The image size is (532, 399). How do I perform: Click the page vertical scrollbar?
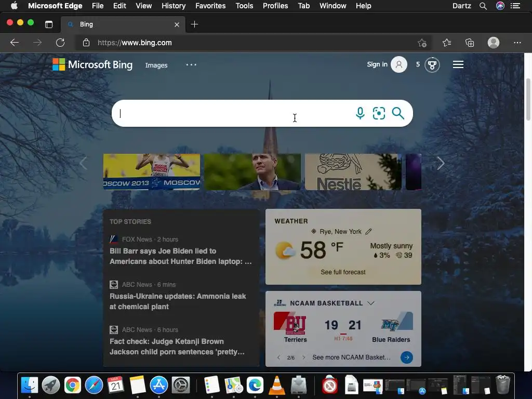(528, 99)
